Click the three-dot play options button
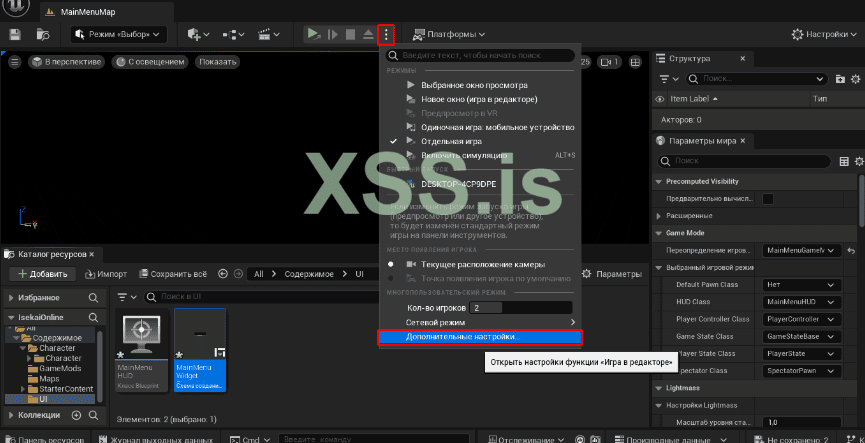Image resolution: width=865 pixels, height=443 pixels. pyautogui.click(x=386, y=34)
